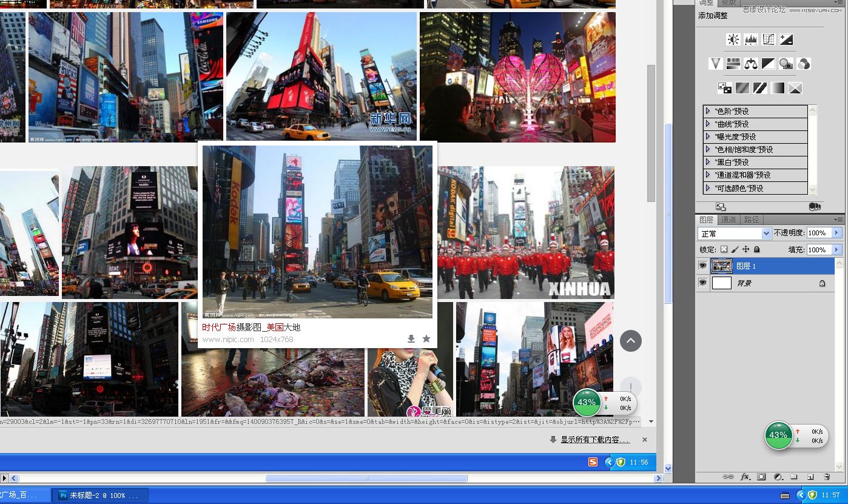Add a Hue/Saturation adjustment

coord(733,64)
